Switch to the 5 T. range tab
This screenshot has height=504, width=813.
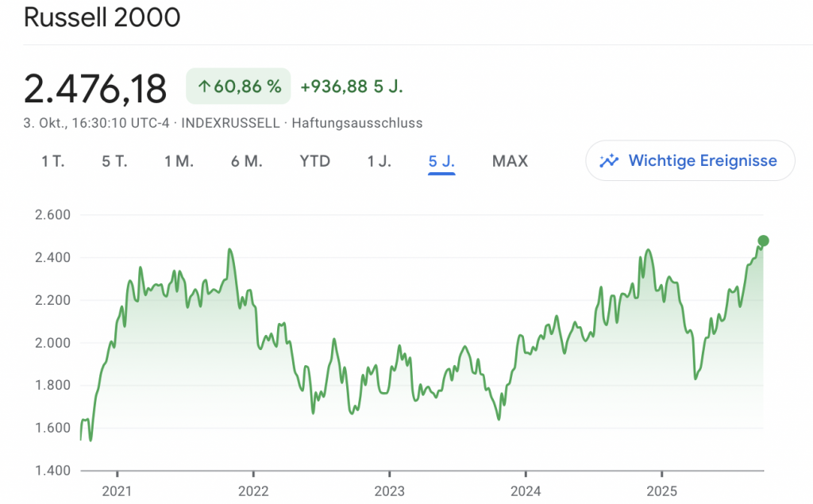click(114, 161)
